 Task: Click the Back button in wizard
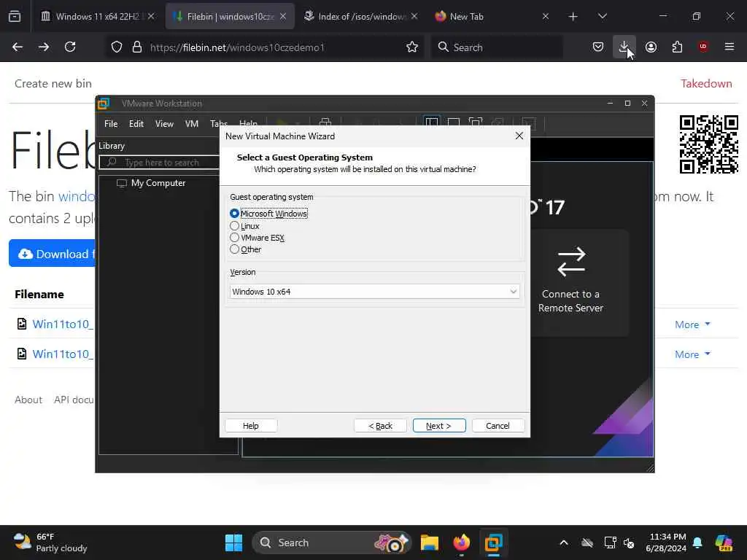(380, 426)
